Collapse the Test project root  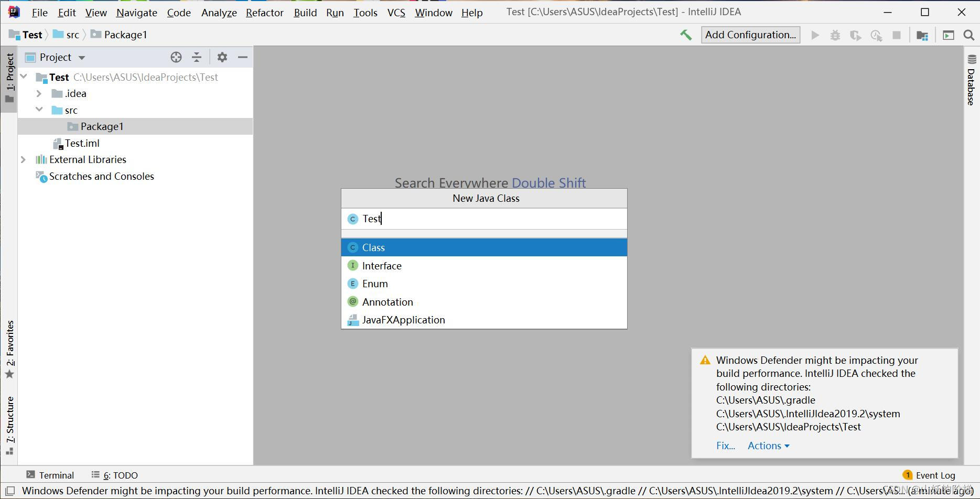click(24, 77)
